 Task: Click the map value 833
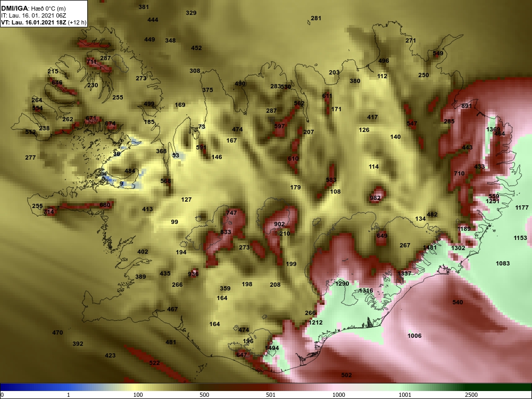pos(226,232)
